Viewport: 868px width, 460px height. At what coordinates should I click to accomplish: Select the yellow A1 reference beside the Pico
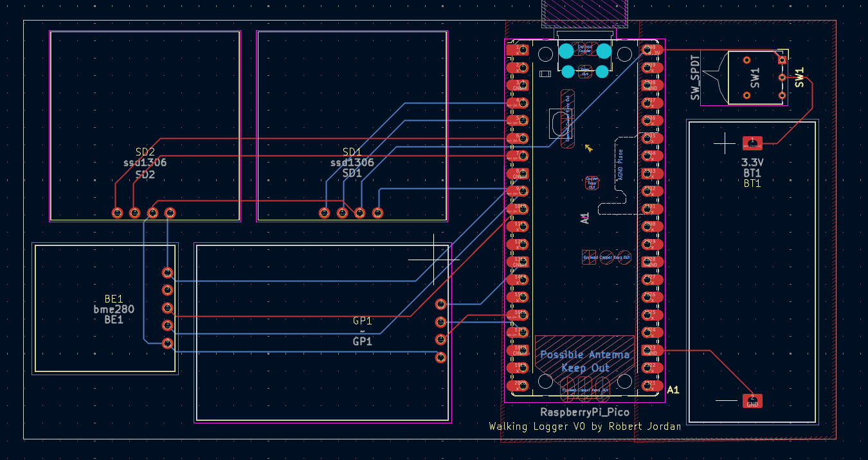(x=673, y=389)
